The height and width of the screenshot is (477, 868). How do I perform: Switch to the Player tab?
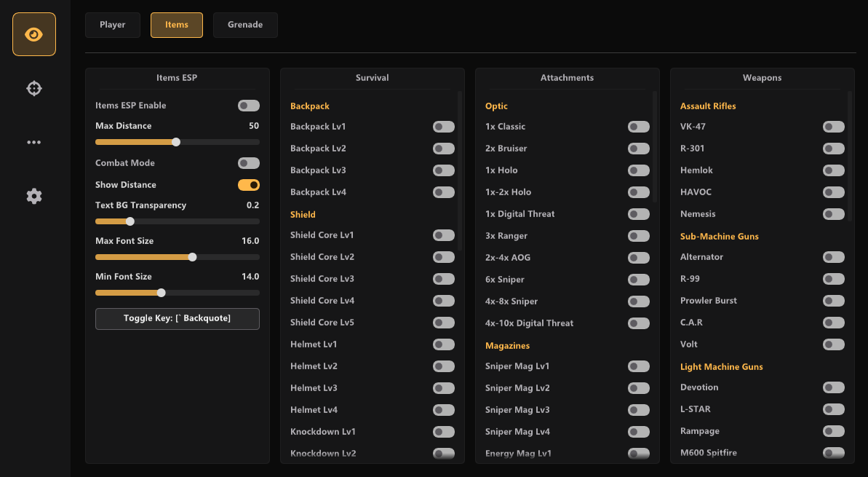point(112,25)
